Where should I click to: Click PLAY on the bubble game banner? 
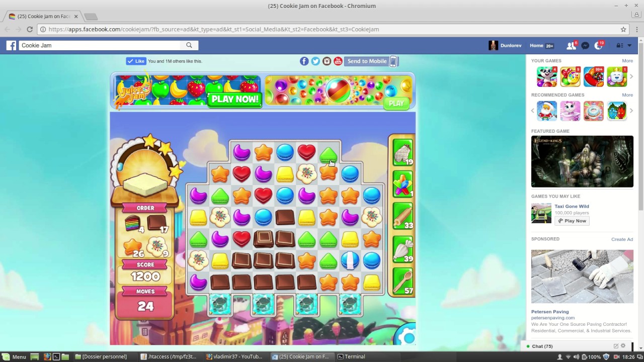tap(396, 103)
